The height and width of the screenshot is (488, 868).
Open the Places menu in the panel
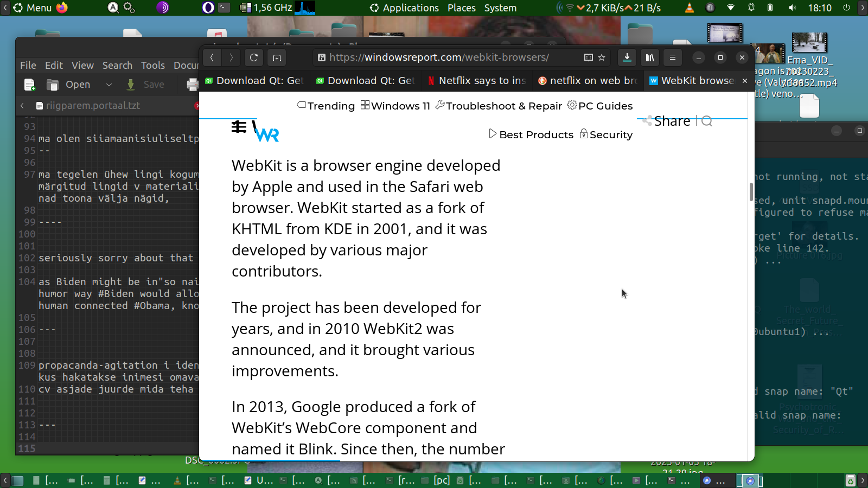(x=462, y=8)
